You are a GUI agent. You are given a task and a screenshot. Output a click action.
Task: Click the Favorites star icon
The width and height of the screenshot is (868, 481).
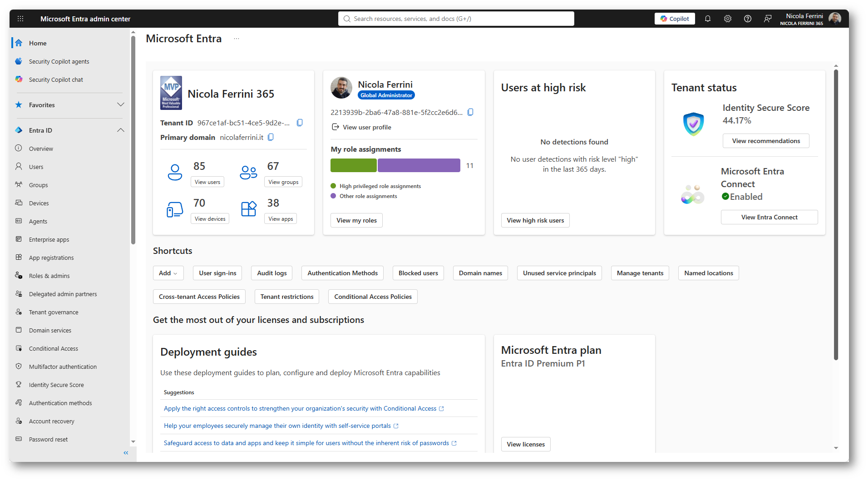click(19, 104)
